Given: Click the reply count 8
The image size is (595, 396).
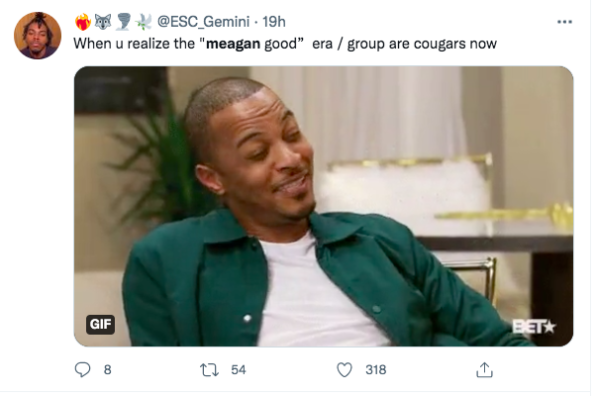Looking at the screenshot, I should pyautogui.click(x=107, y=370).
